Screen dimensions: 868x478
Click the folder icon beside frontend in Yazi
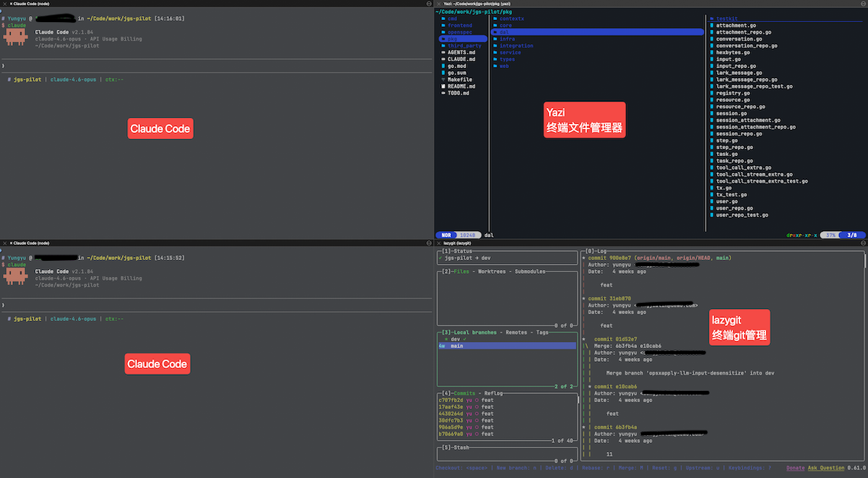coord(442,25)
